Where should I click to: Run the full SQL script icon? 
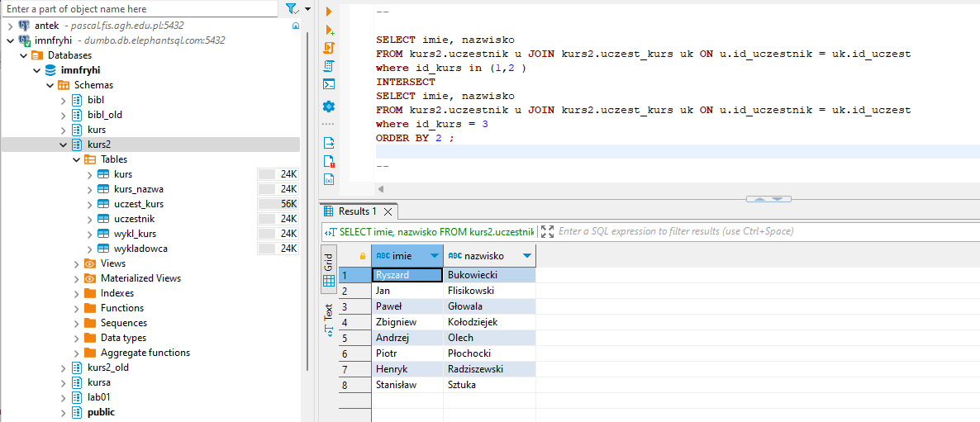(x=329, y=48)
